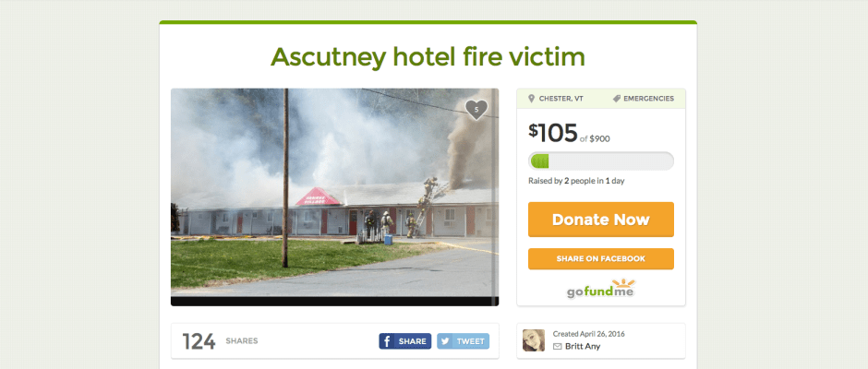
Task: Click the tag icon beside Emergencies
Action: pos(616,99)
